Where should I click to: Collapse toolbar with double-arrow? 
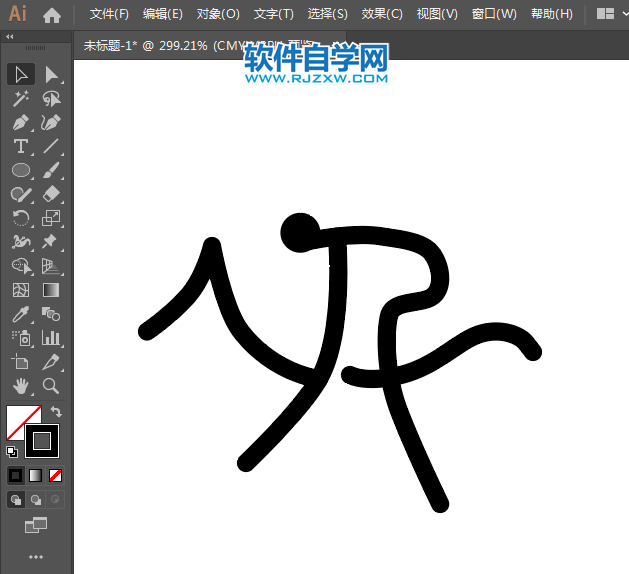pyautogui.click(x=10, y=37)
